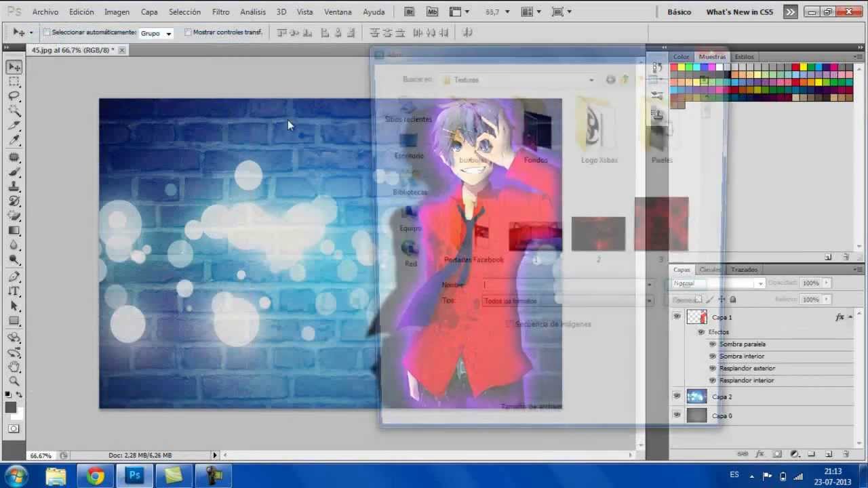Hide the Sombra paralela effect

pos(713,344)
